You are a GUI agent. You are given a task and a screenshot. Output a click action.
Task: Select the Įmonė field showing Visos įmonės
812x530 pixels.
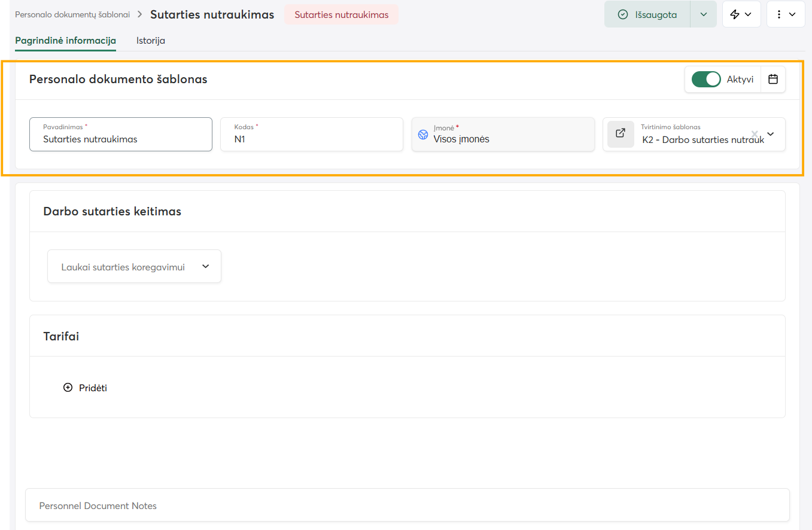pyautogui.click(x=503, y=134)
